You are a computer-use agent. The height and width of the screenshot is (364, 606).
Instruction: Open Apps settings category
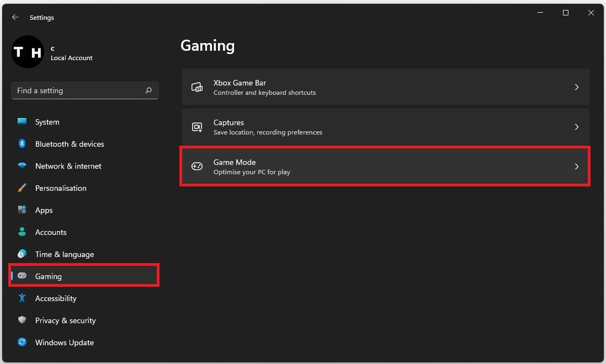[84, 210]
